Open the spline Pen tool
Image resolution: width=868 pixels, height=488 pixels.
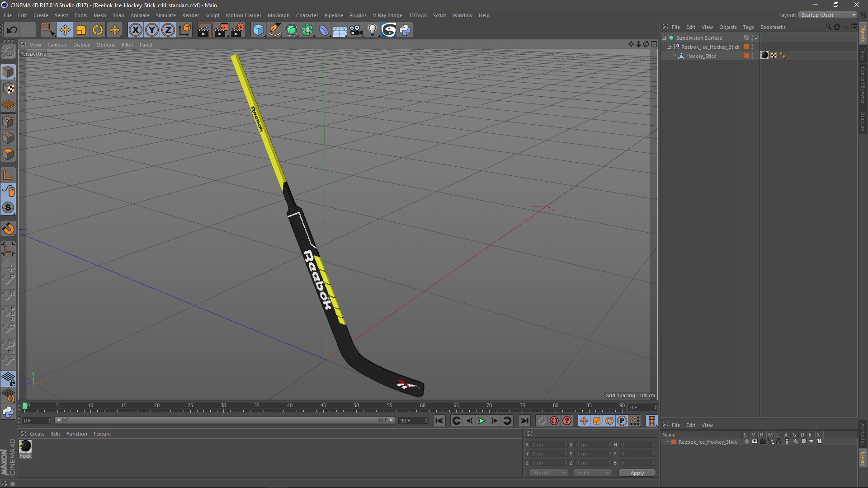[x=275, y=30]
